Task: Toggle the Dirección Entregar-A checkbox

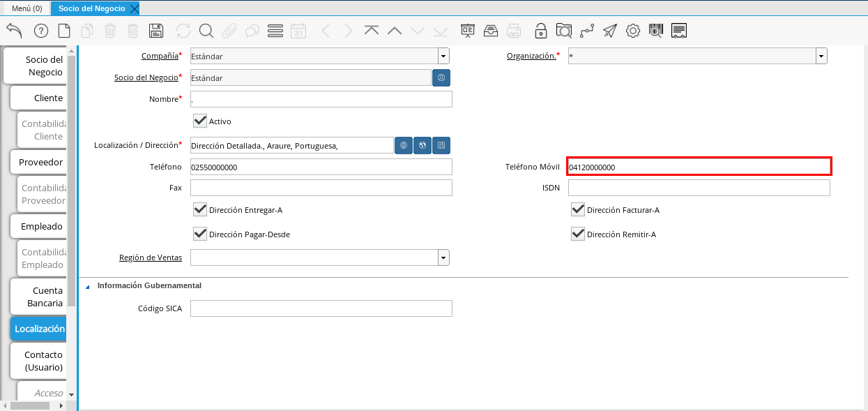Action: point(200,209)
